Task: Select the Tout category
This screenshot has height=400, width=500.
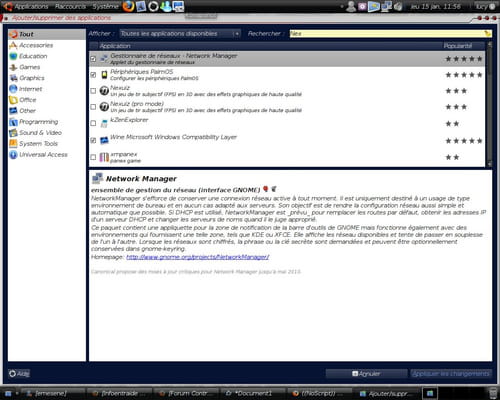Action: pyautogui.click(x=47, y=34)
